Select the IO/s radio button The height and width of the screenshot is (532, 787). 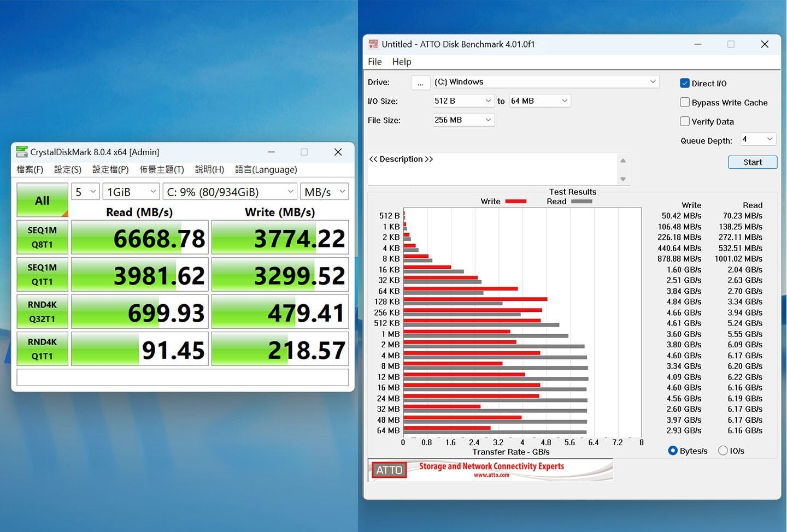click(723, 451)
